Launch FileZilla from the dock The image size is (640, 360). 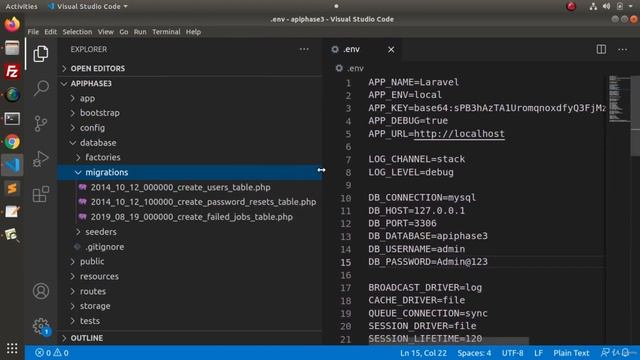(x=12, y=71)
